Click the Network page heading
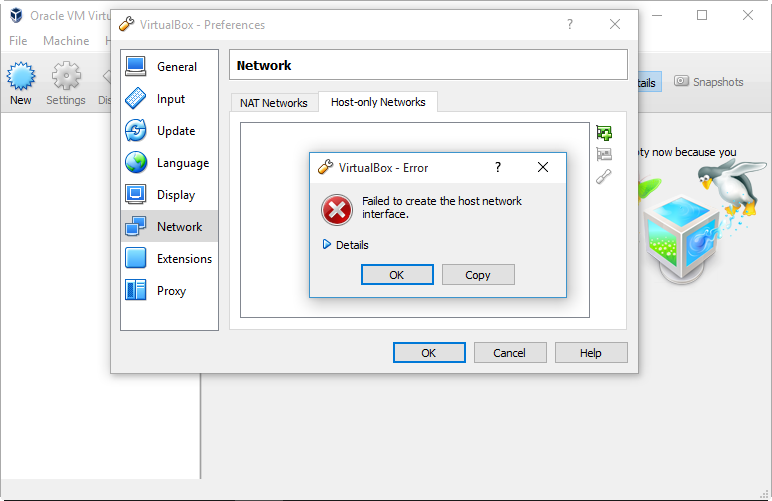The image size is (772, 501). coord(264,65)
